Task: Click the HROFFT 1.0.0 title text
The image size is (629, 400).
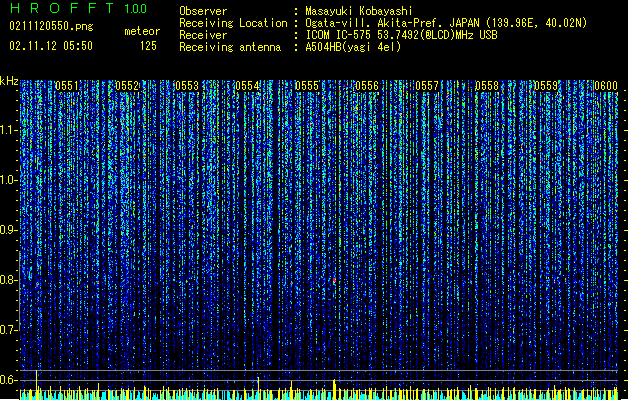Action: click(79, 8)
